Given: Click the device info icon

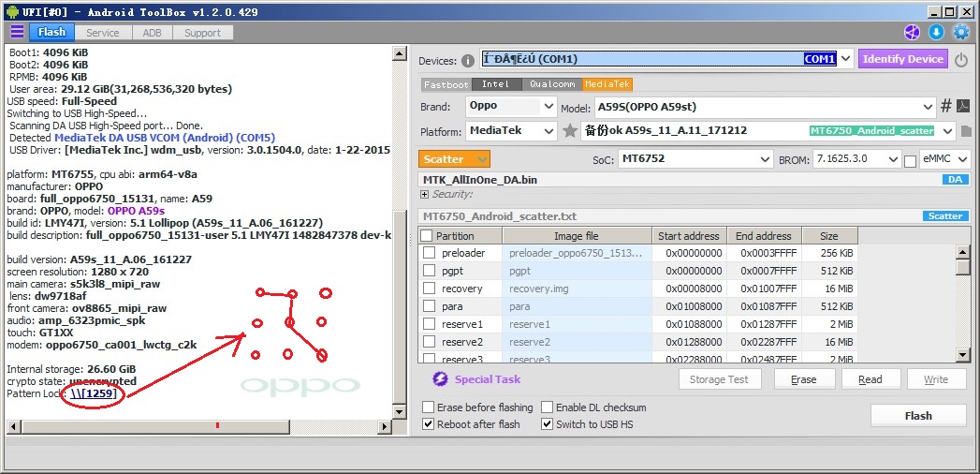Looking at the screenshot, I should click(467, 61).
